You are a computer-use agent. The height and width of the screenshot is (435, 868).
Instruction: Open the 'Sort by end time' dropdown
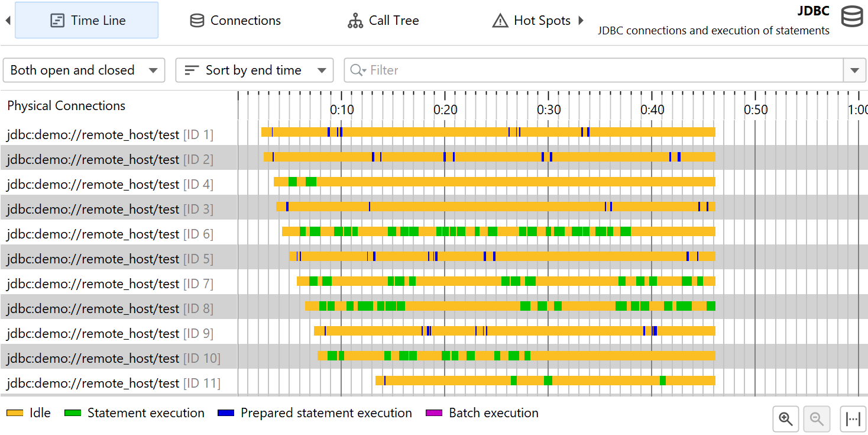point(254,70)
